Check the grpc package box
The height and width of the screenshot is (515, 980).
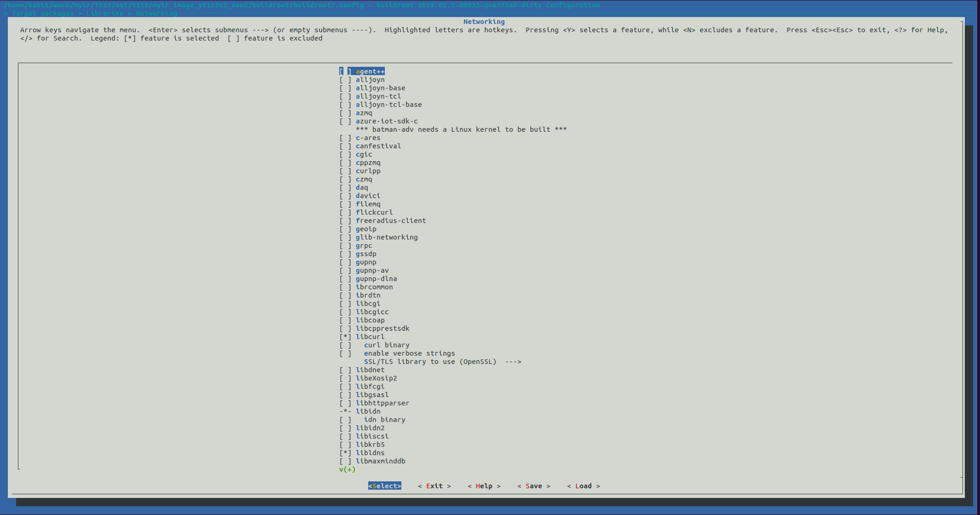point(345,246)
